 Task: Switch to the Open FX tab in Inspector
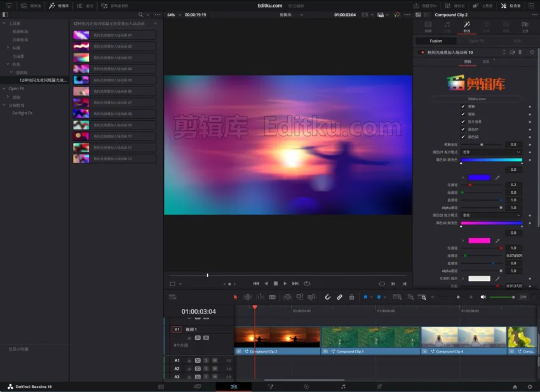click(x=476, y=41)
